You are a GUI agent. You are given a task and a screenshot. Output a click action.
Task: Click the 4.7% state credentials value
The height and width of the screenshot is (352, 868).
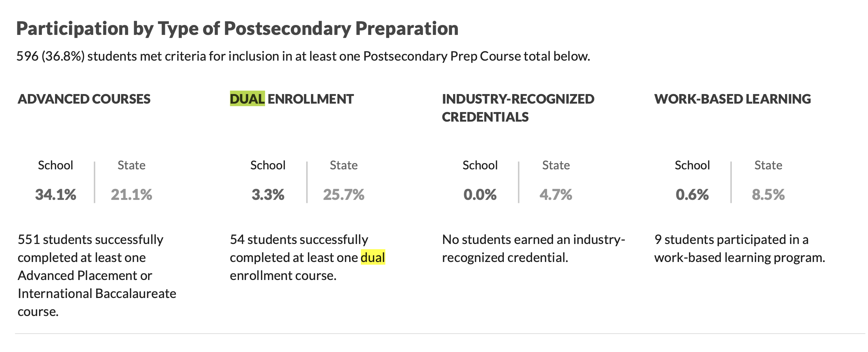(x=556, y=194)
